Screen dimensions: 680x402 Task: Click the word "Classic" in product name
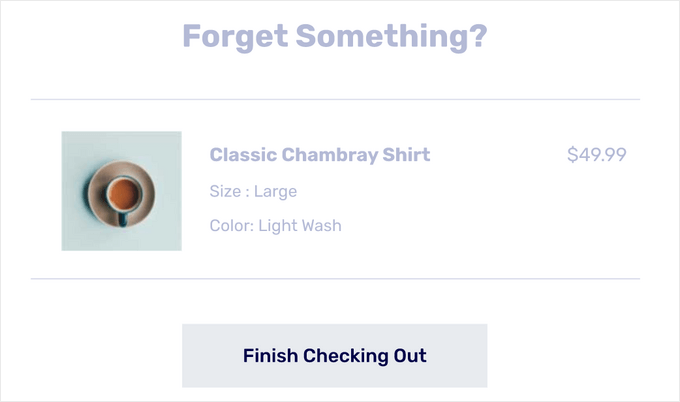243,155
